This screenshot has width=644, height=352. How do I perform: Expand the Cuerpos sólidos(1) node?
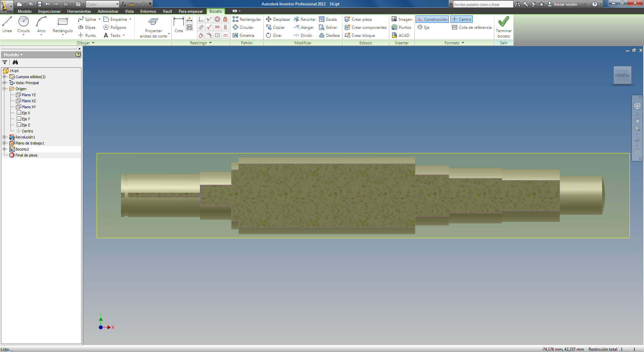pyautogui.click(x=4, y=77)
